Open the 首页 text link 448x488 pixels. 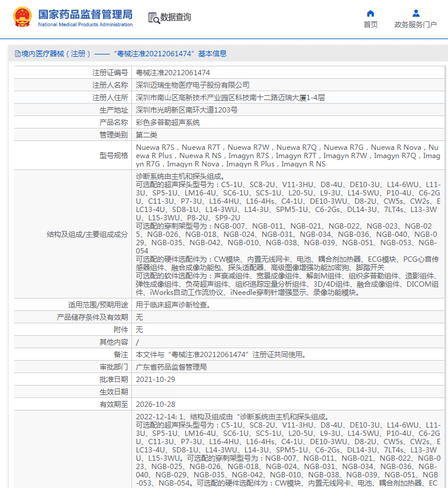pyautogui.click(x=370, y=25)
